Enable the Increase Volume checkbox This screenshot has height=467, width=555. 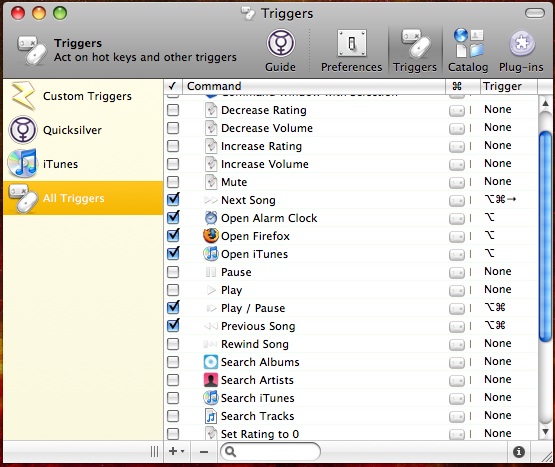coord(173,164)
